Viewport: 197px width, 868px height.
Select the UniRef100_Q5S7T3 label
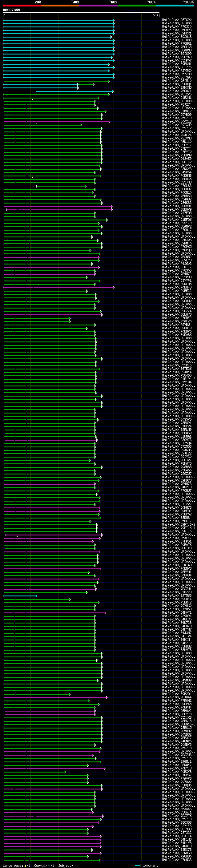[177, 819]
